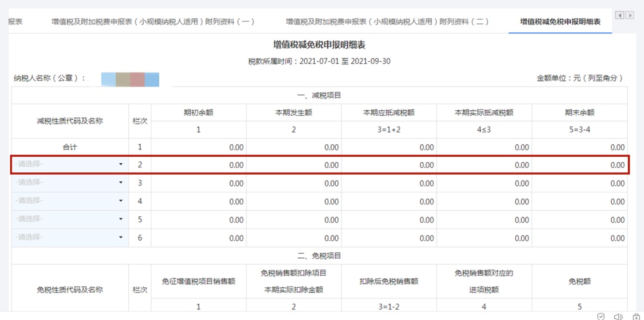Click the row 2 期初余额 input field
This screenshot has height=320, width=644.
[x=199, y=165]
